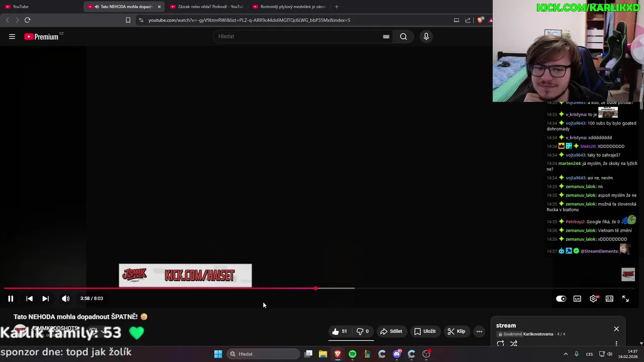Open File Explorer from taskbar
This screenshot has height=362, width=644.
tap(323, 354)
